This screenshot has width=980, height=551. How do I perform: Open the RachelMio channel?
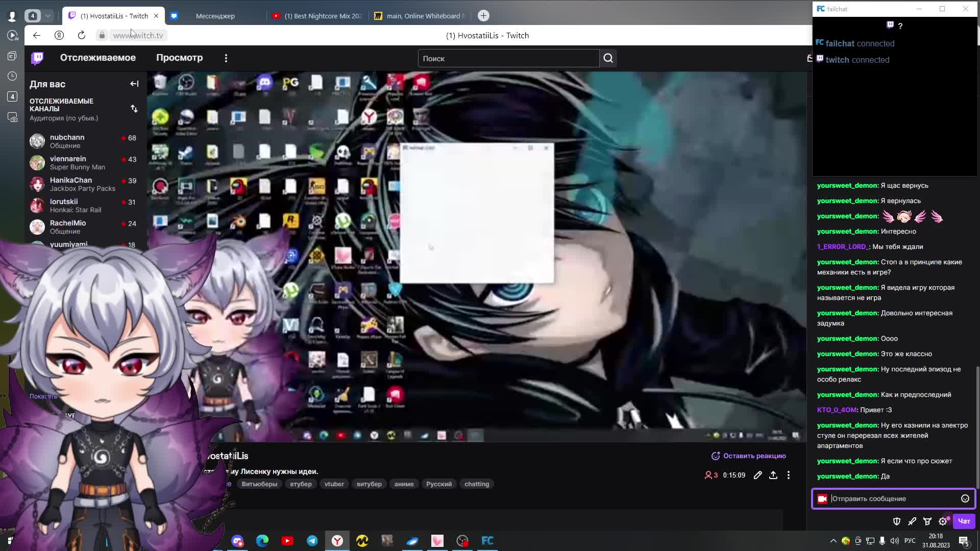coord(86,227)
